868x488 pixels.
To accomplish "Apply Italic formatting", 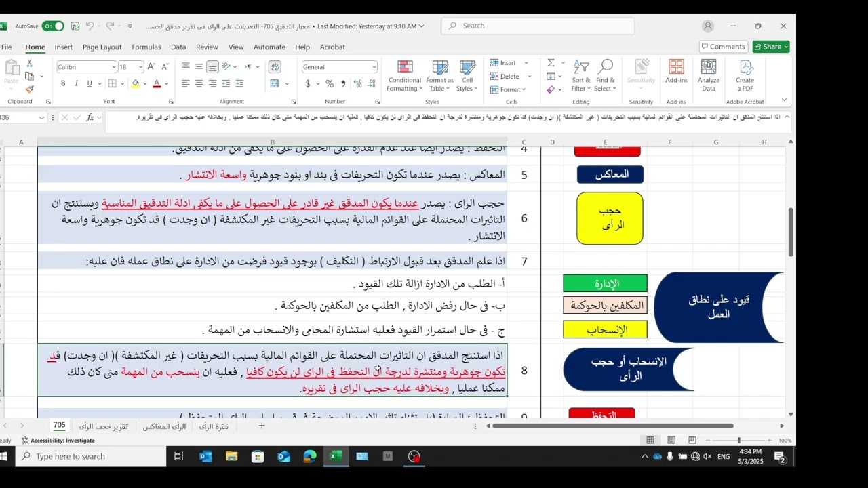I will [76, 83].
